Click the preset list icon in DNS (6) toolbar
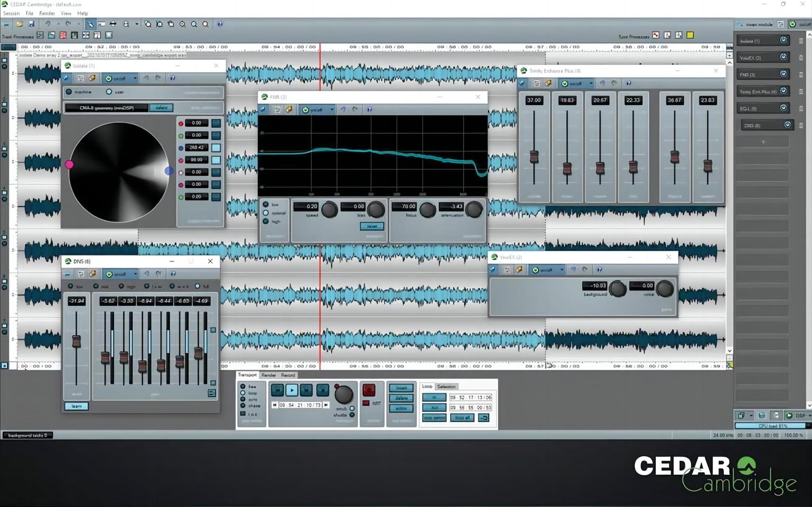 coord(81,274)
